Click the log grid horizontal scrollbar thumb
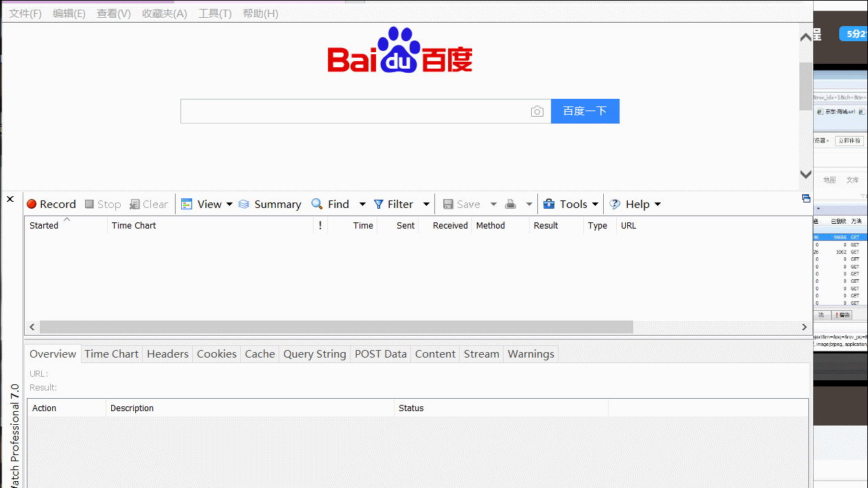 (x=336, y=327)
